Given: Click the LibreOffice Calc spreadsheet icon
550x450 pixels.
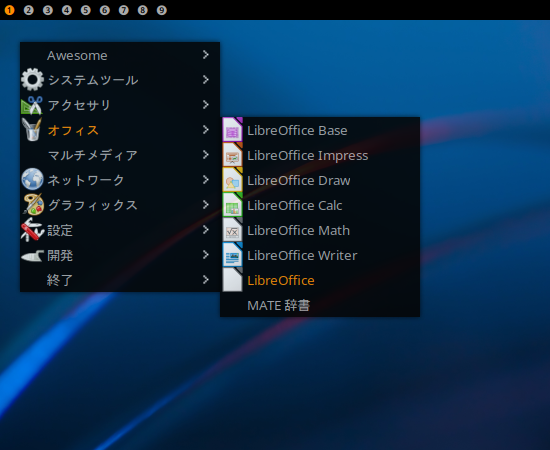Looking at the screenshot, I should tap(233, 204).
